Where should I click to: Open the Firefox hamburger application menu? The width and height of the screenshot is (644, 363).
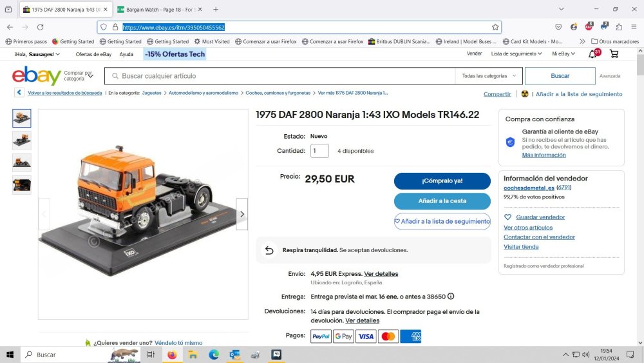click(x=634, y=27)
